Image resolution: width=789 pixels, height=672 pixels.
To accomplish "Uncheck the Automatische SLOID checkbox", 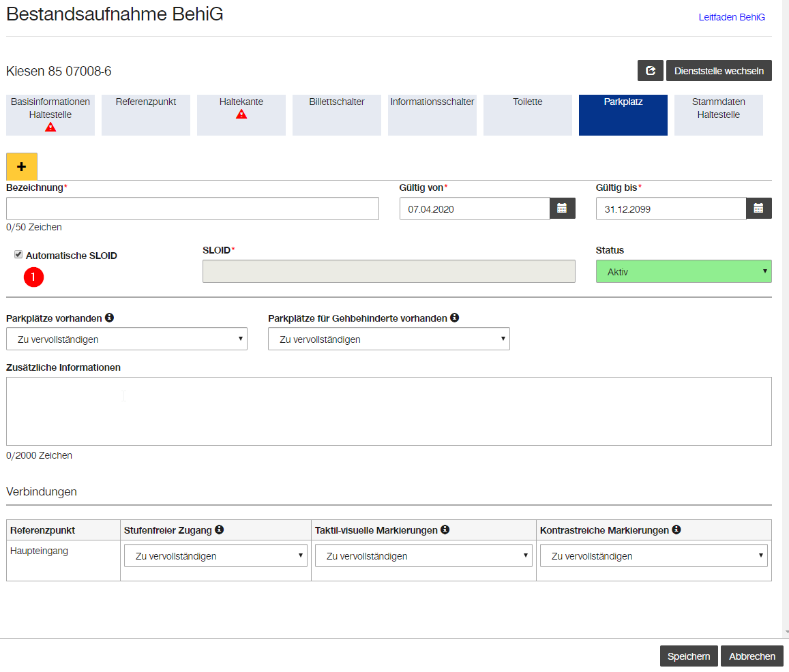I will coord(18,254).
